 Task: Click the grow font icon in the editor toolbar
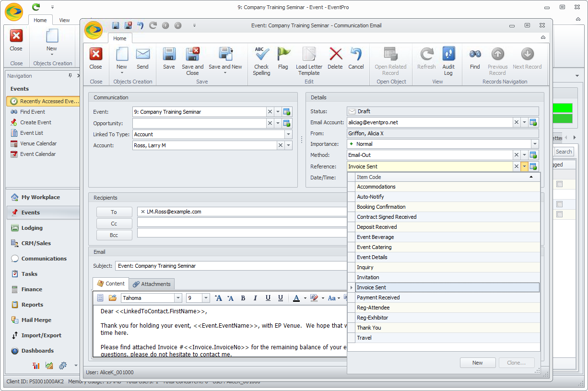(218, 298)
